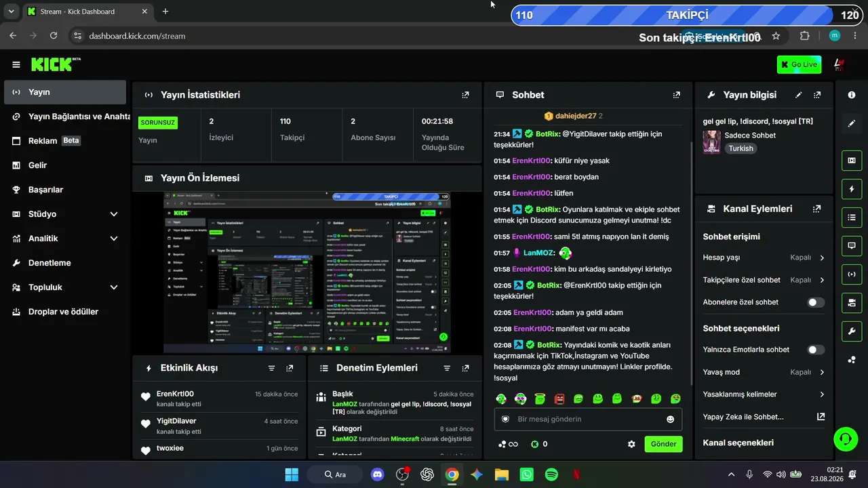Open the profile avatar next to Go Live
The width and height of the screenshot is (868, 488).
pyautogui.click(x=839, y=64)
